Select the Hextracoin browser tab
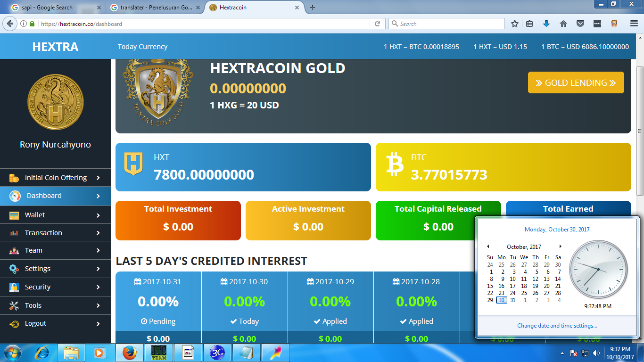Image resolution: width=644 pixels, height=362 pixels. point(255,8)
